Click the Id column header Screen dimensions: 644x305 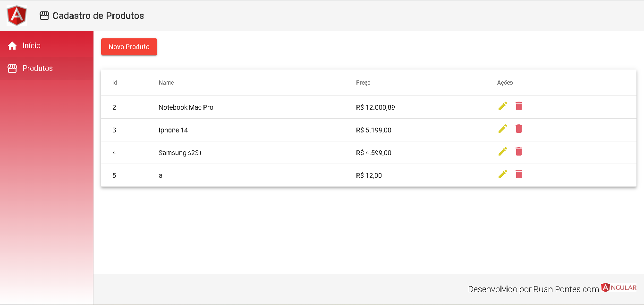point(115,83)
